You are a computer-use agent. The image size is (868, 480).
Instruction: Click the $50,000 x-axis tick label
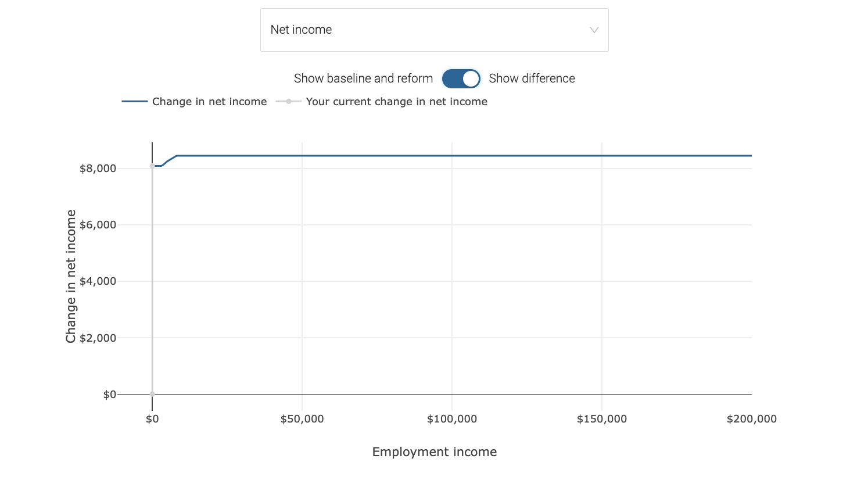click(302, 419)
